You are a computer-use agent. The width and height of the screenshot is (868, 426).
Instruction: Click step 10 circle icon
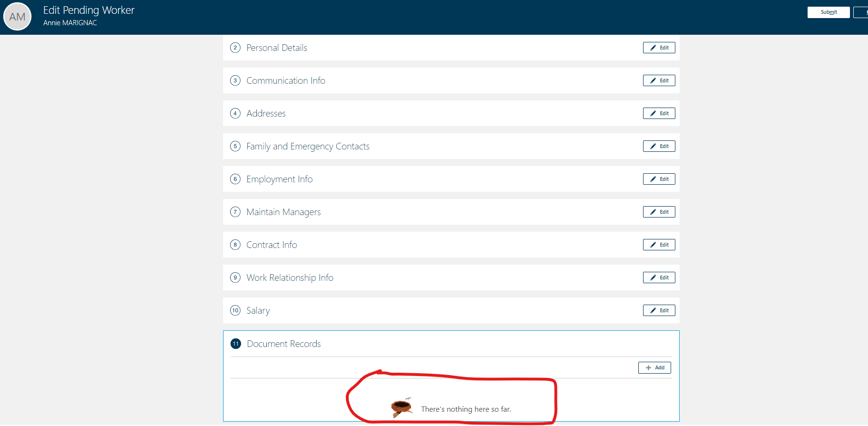pyautogui.click(x=235, y=310)
